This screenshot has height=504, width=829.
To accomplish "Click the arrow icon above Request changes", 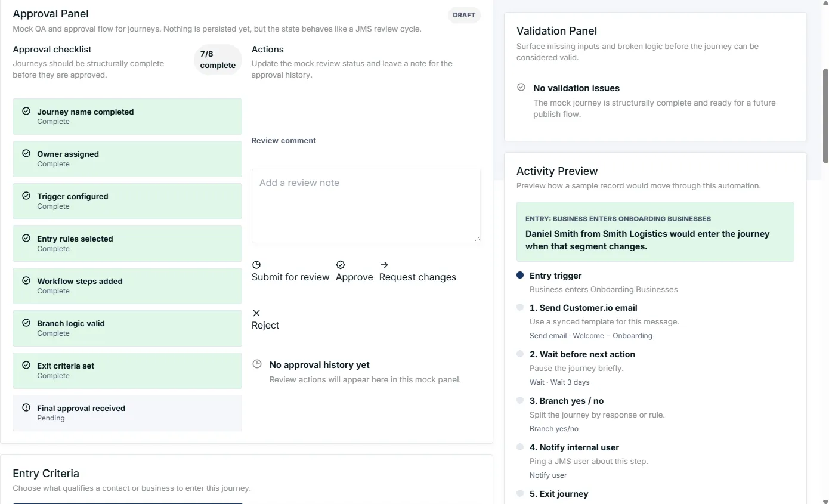I will coord(384,265).
